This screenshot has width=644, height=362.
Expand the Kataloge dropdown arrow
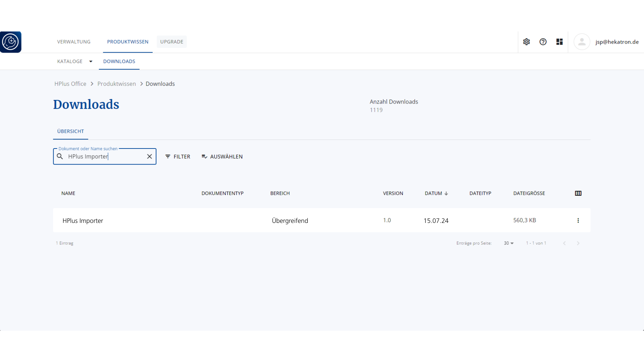tap(91, 61)
